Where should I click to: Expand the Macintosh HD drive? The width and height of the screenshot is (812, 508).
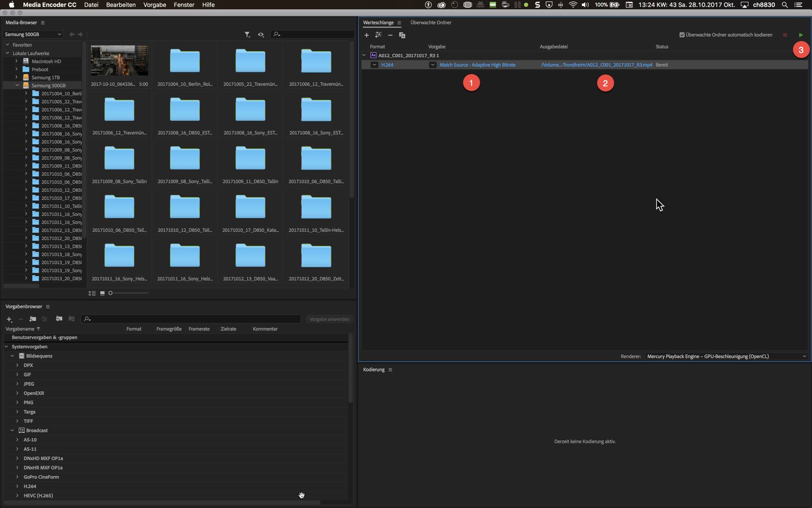[16, 61]
